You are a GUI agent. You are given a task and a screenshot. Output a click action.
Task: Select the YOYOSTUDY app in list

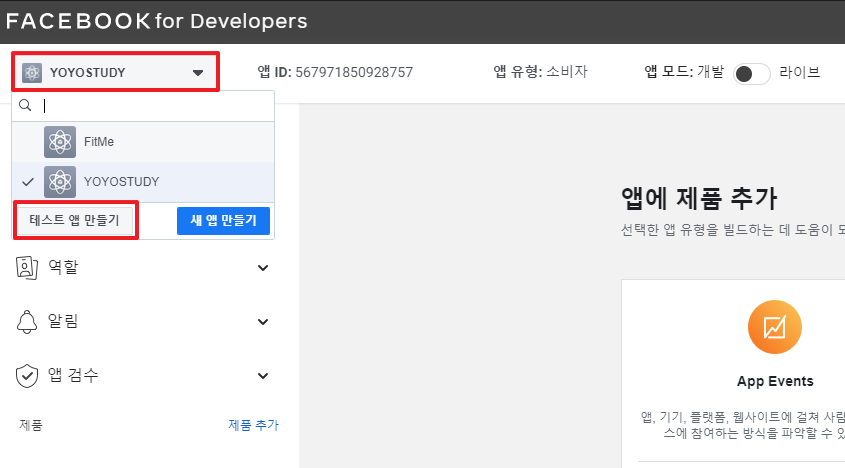(x=143, y=182)
